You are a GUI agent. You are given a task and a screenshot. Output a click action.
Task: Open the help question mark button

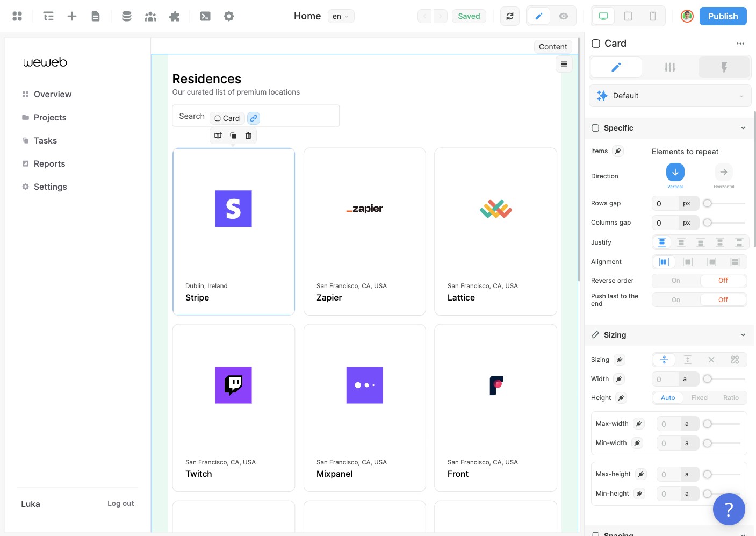(729, 509)
